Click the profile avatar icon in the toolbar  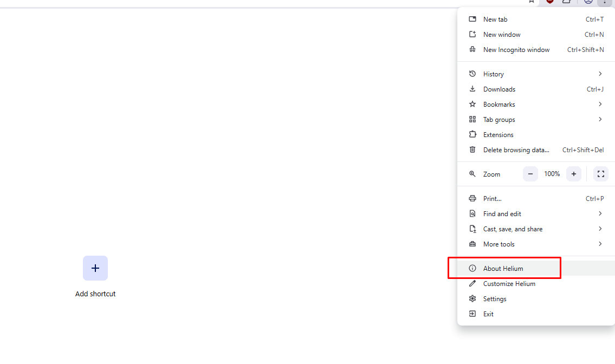(x=588, y=2)
